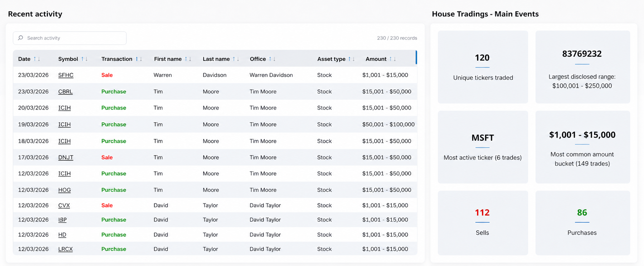Click 'House Tradings - Main Events' heading
The width and height of the screenshot is (644, 266).
pos(485,14)
